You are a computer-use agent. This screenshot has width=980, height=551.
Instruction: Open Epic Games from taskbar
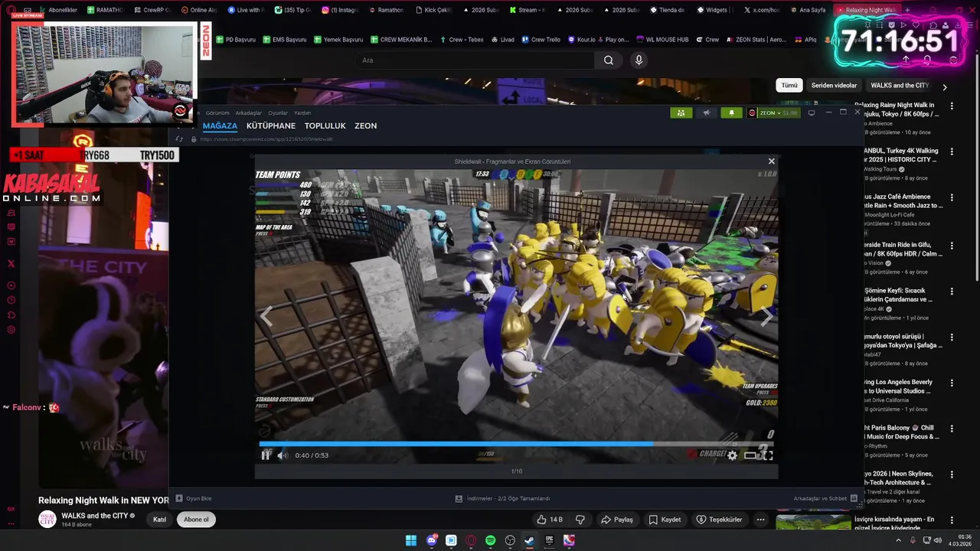click(x=550, y=540)
